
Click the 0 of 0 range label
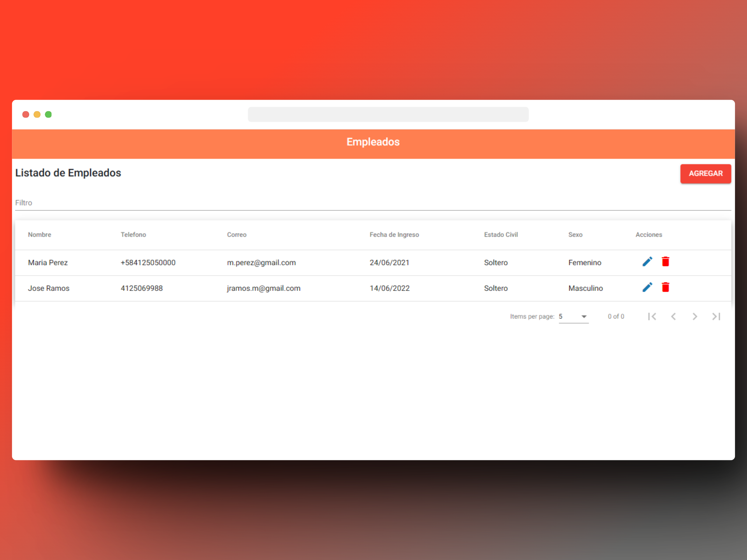click(616, 317)
